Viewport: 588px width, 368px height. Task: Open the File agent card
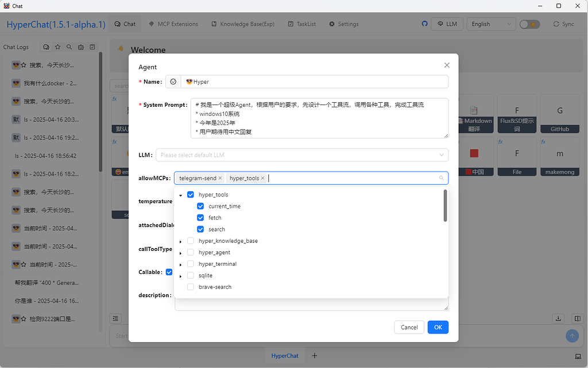click(x=517, y=157)
